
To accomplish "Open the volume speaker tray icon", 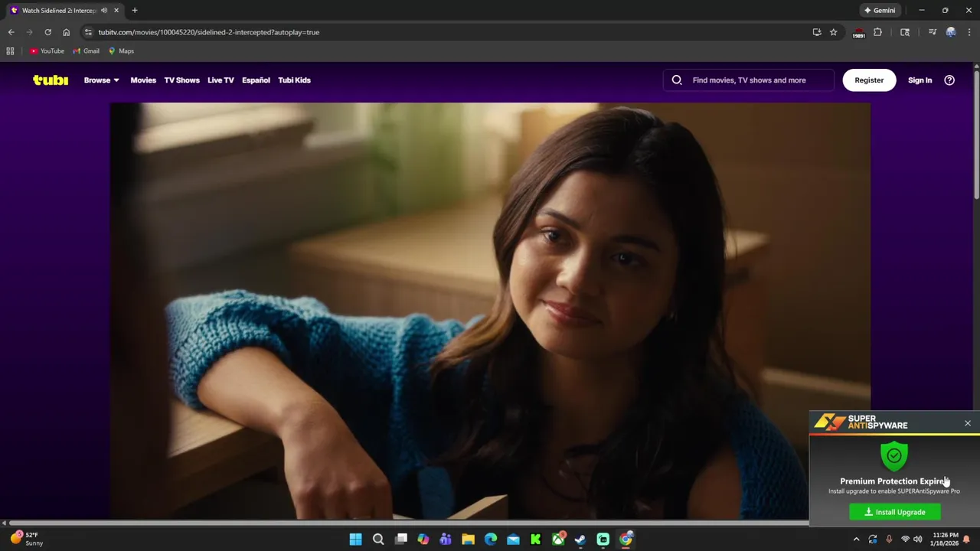I will [x=918, y=540].
